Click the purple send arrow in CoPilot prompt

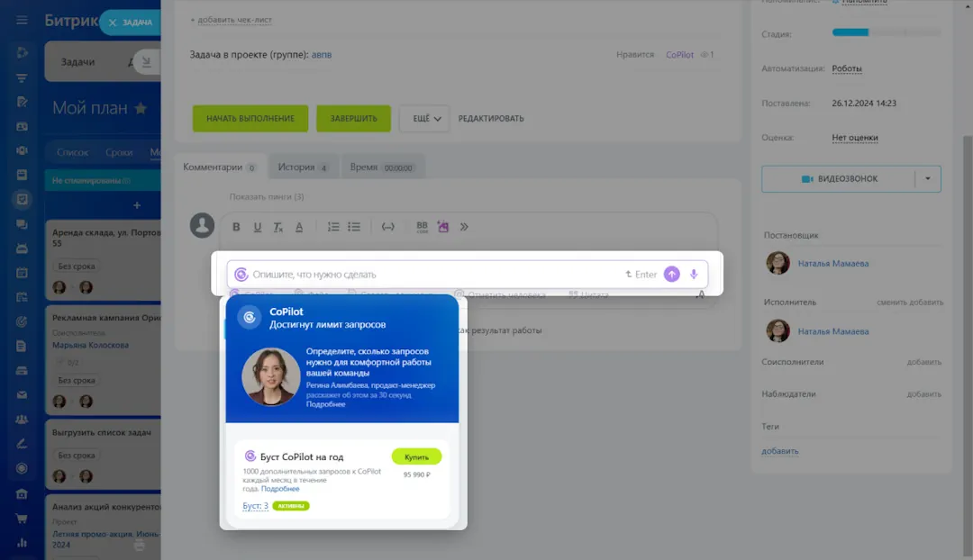(671, 275)
